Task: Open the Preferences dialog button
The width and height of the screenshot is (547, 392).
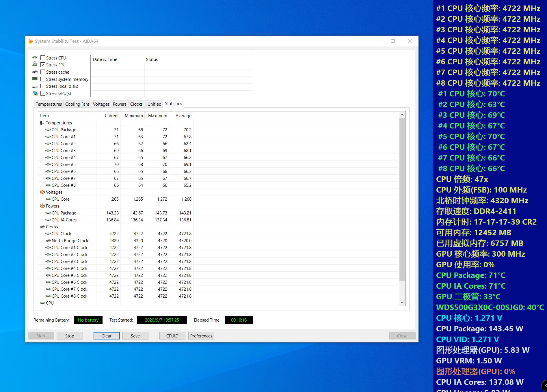Action: [x=201, y=336]
